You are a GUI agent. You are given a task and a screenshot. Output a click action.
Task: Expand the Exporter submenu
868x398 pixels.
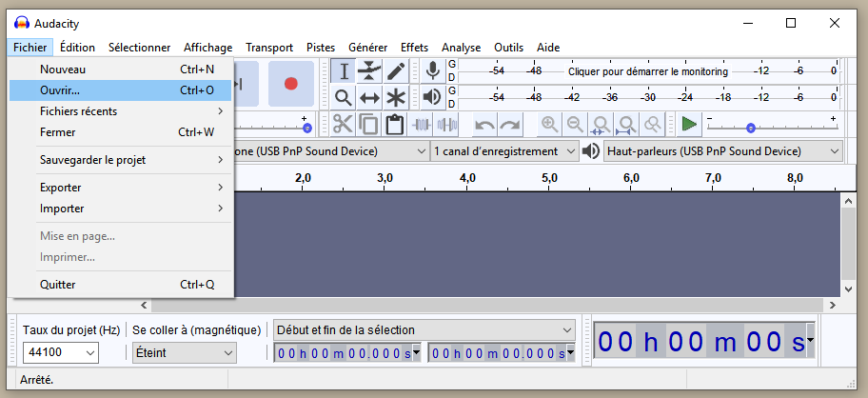(x=121, y=188)
